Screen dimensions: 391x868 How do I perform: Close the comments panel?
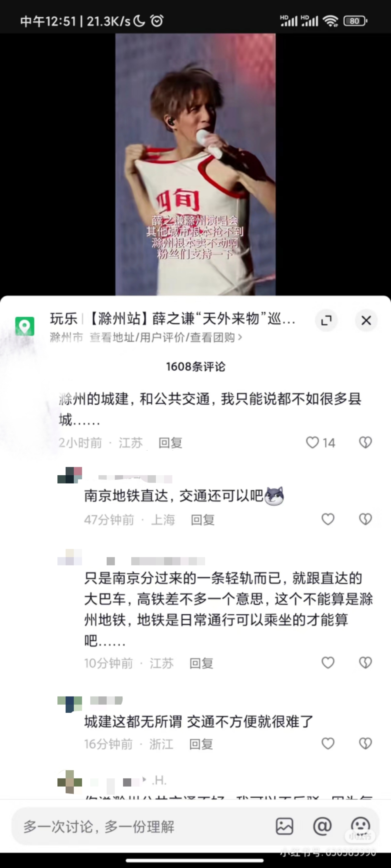tap(366, 320)
